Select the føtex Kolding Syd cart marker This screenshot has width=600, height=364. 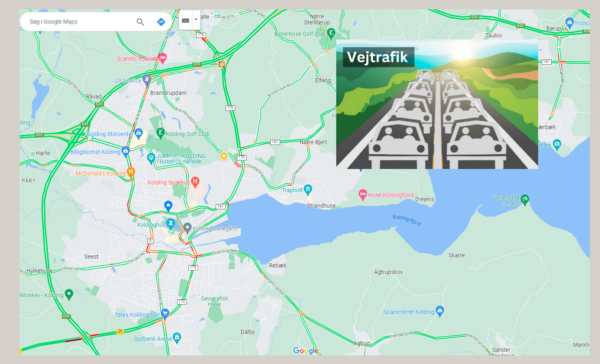[165, 314]
